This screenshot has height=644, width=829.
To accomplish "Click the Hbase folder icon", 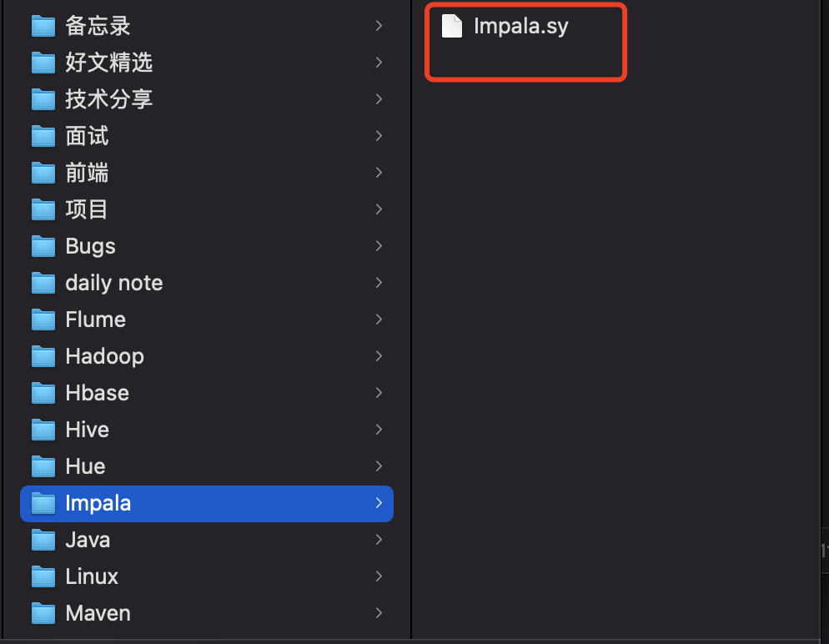I will click(43, 393).
